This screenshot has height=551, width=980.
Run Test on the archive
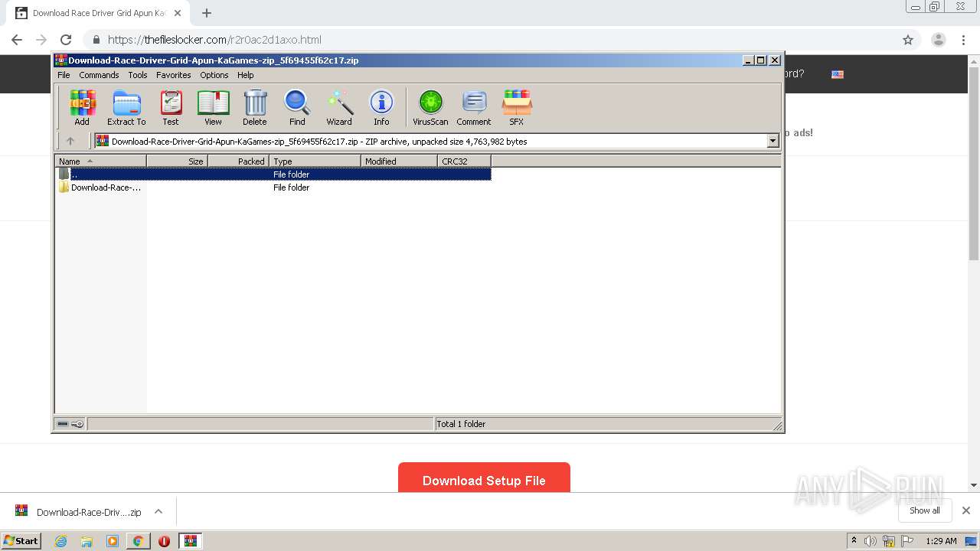(171, 107)
